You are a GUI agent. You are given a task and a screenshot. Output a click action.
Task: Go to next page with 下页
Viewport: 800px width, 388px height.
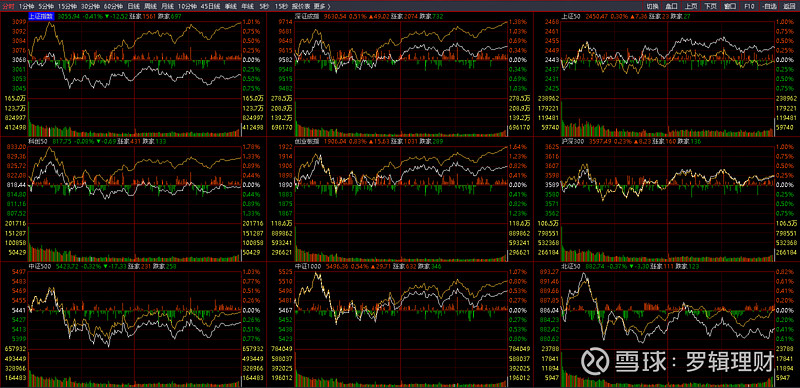point(710,6)
